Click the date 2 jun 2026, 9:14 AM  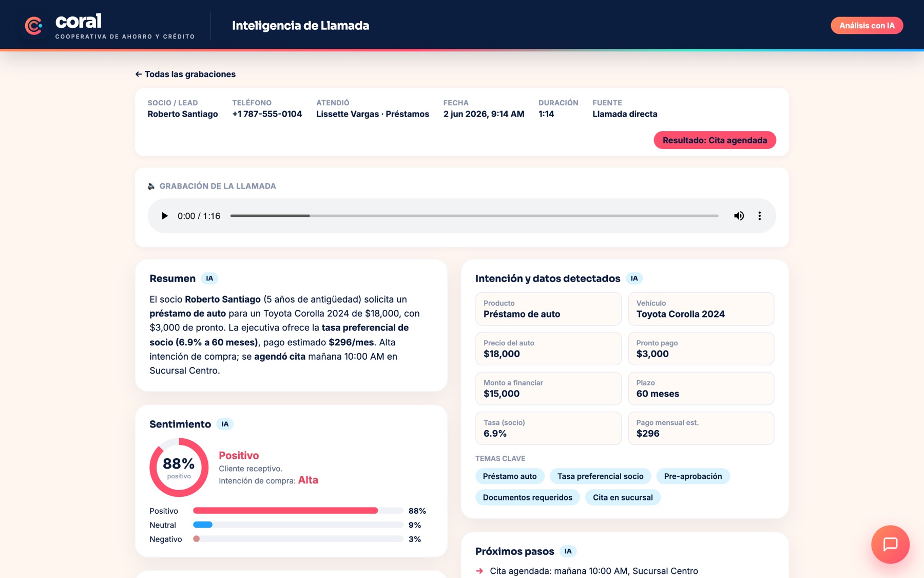pyautogui.click(x=484, y=114)
